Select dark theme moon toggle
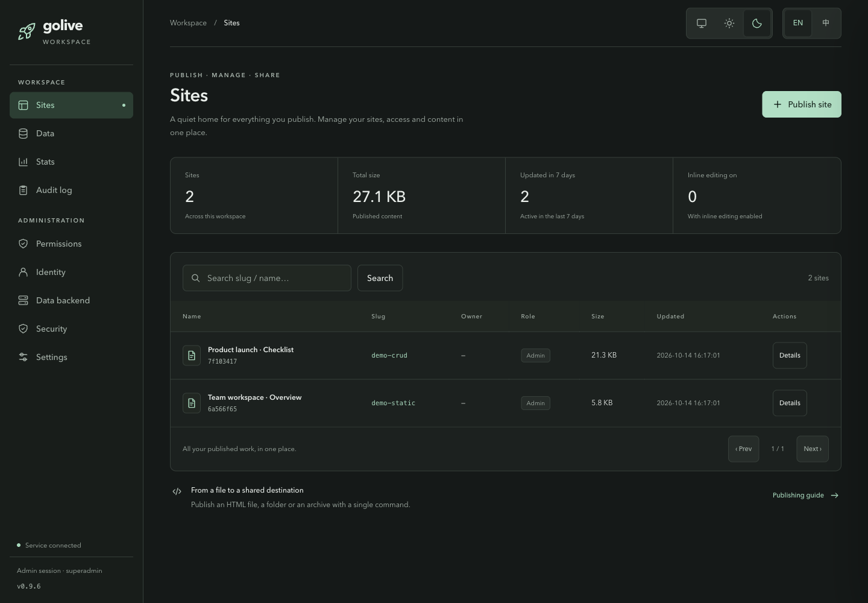Screen dimensions: 868x603 757,23
